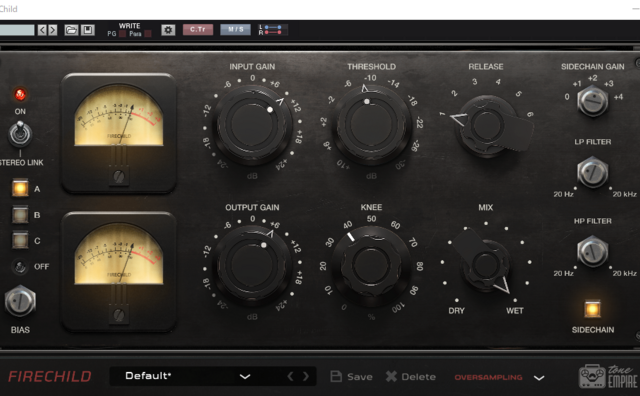Screen dimensions: 640x396
Task: Toggle the Sidechain lit button
Action: coord(592,309)
